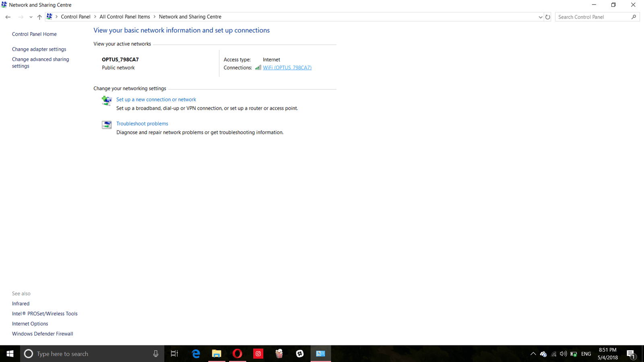This screenshot has width=644, height=362.
Task: Click the Troubleshoot problems icon
Action: click(107, 125)
